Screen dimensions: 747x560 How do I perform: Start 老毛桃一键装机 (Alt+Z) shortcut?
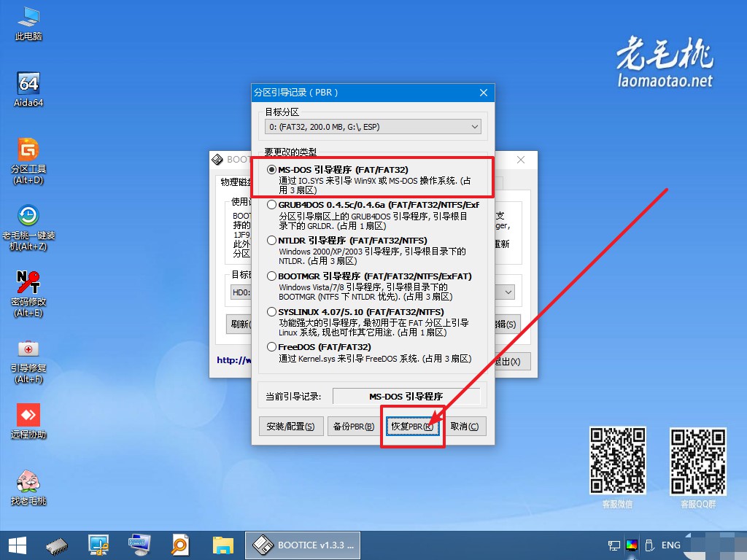point(28,227)
